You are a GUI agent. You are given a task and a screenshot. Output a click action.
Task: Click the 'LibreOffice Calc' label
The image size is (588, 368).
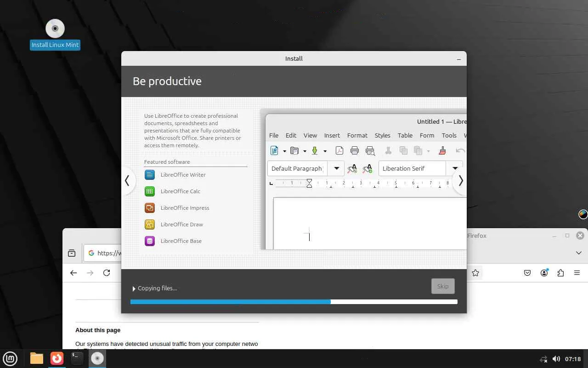(x=181, y=191)
